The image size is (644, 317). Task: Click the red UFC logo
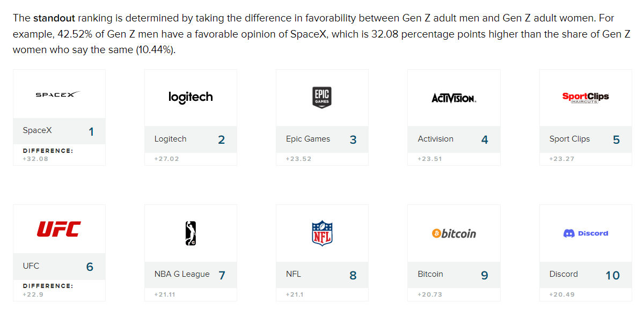tap(59, 229)
